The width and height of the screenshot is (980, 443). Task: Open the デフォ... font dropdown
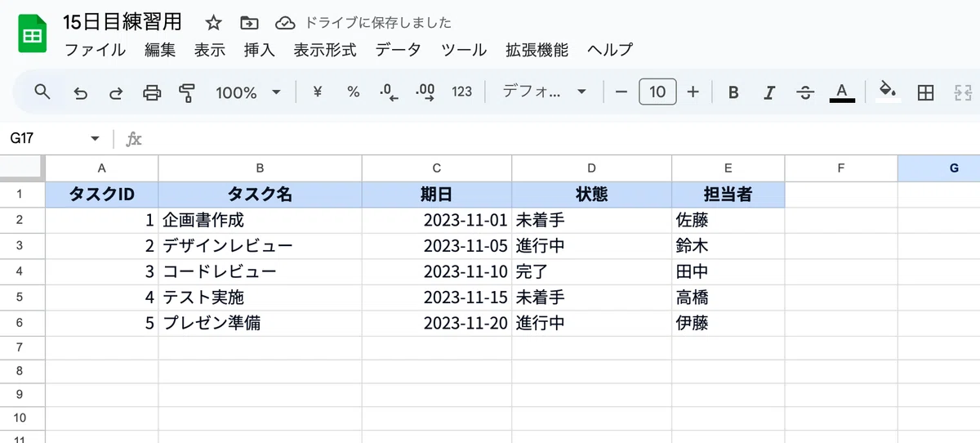tap(545, 92)
